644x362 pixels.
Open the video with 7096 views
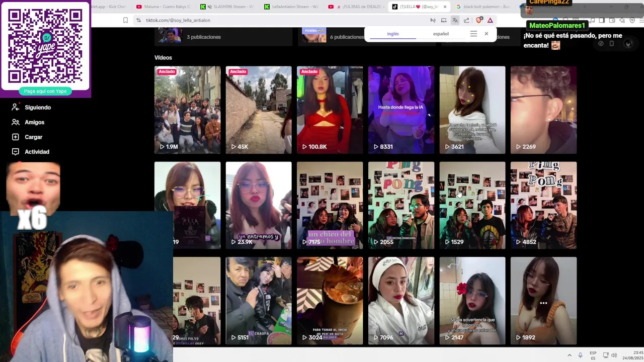pyautogui.click(x=401, y=301)
